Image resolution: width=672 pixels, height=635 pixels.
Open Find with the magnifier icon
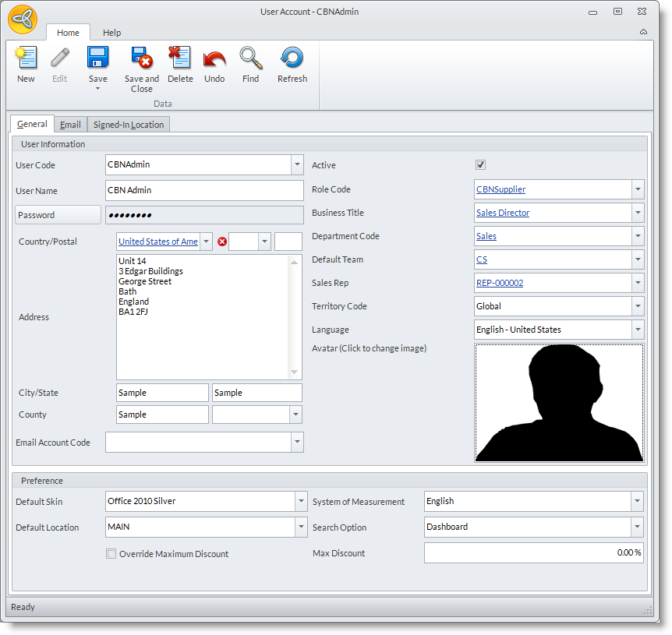point(250,59)
